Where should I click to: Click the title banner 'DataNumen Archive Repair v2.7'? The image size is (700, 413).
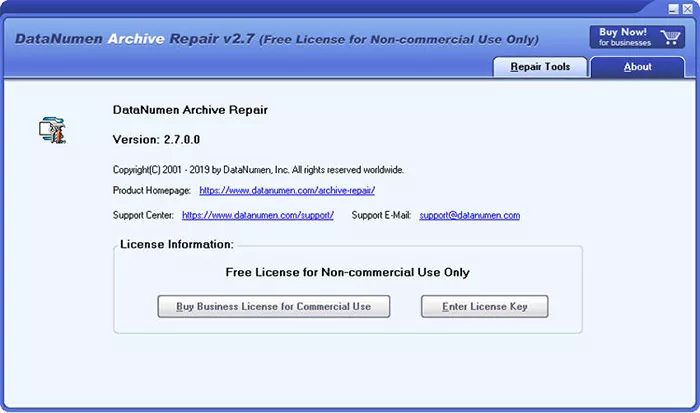[135, 39]
